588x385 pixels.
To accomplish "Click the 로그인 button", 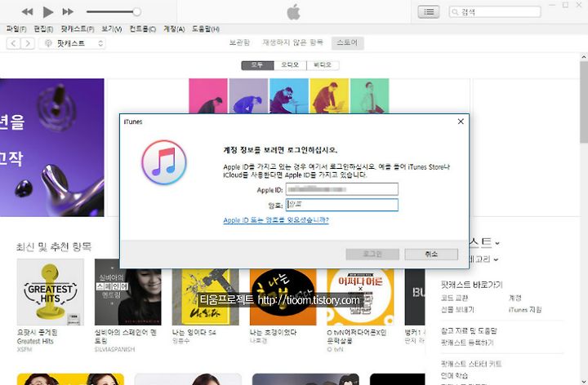I will 372,254.
